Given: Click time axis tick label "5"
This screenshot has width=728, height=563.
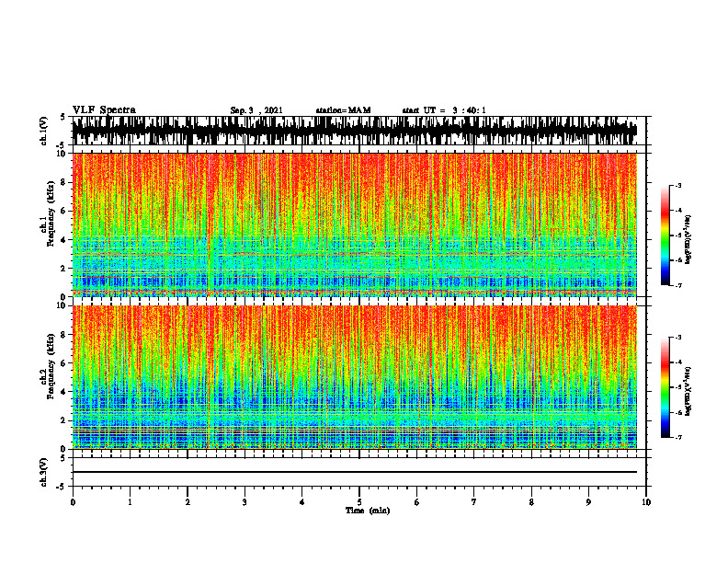Looking at the screenshot, I should point(359,502).
